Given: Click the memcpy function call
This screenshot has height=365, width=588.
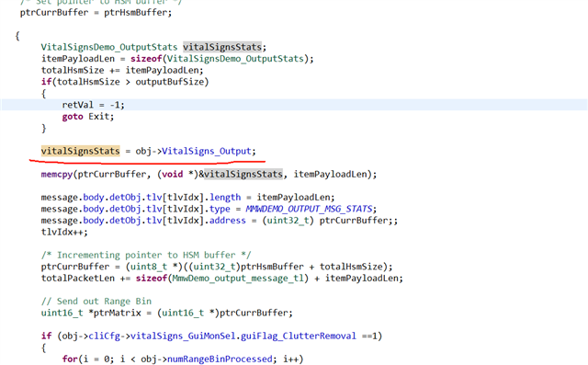Looking at the screenshot, I should tap(57, 174).
